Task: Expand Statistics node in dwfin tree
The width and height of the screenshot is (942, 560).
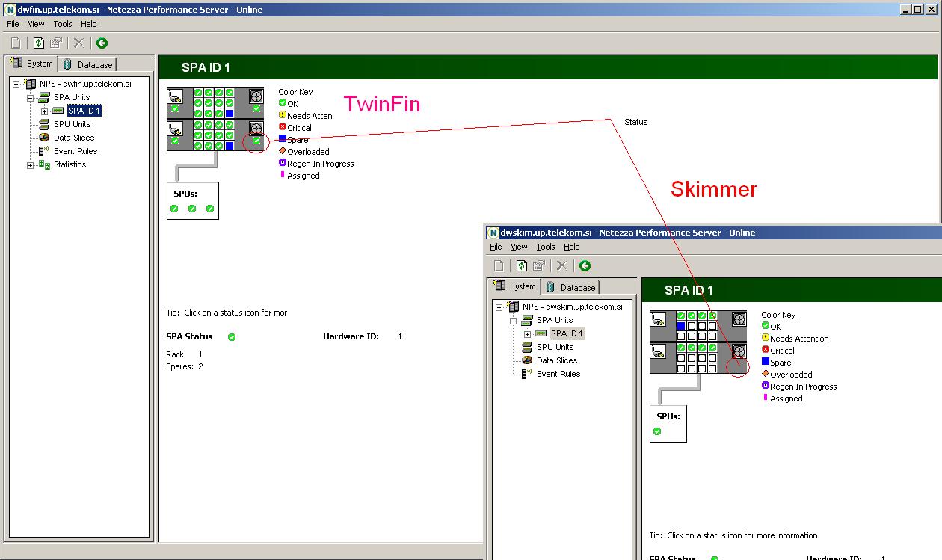Action: coord(31,165)
